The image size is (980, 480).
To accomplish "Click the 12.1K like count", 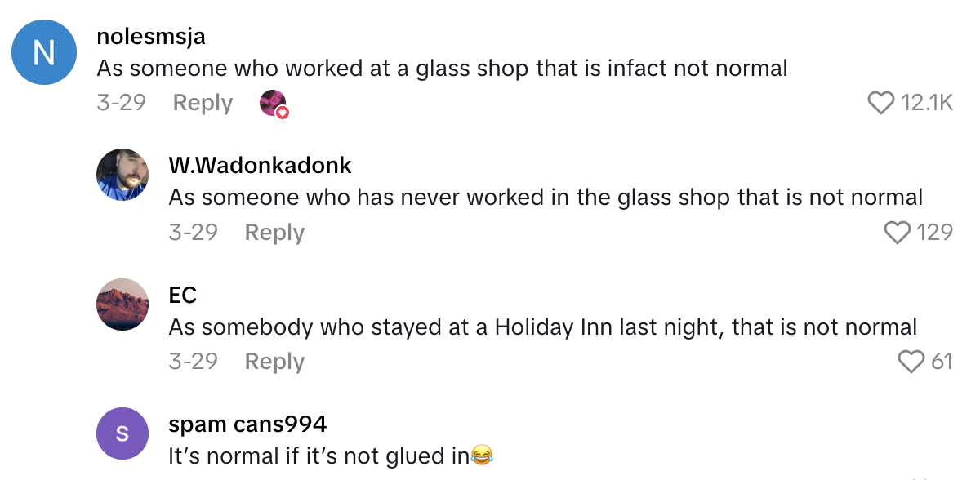I will [x=926, y=103].
